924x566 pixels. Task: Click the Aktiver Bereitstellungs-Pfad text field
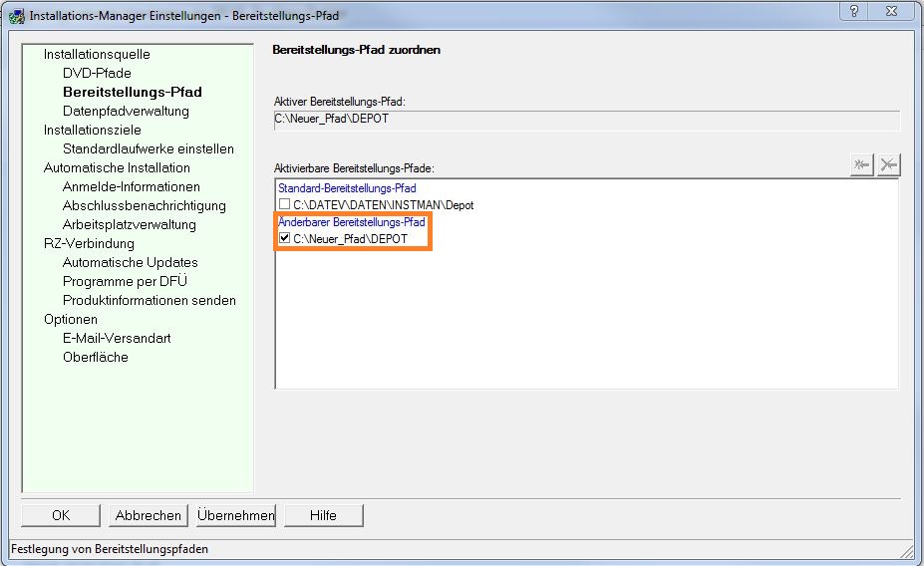586,121
